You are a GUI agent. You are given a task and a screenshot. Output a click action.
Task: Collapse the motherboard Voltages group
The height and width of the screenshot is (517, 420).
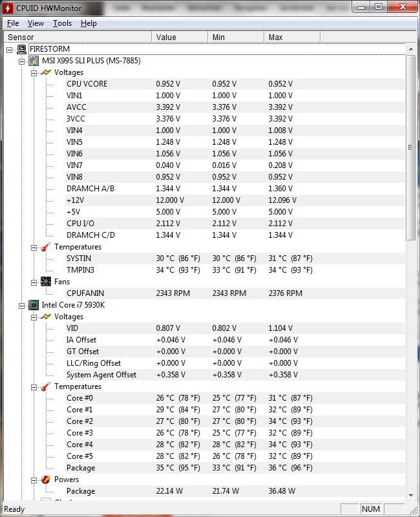(x=34, y=73)
